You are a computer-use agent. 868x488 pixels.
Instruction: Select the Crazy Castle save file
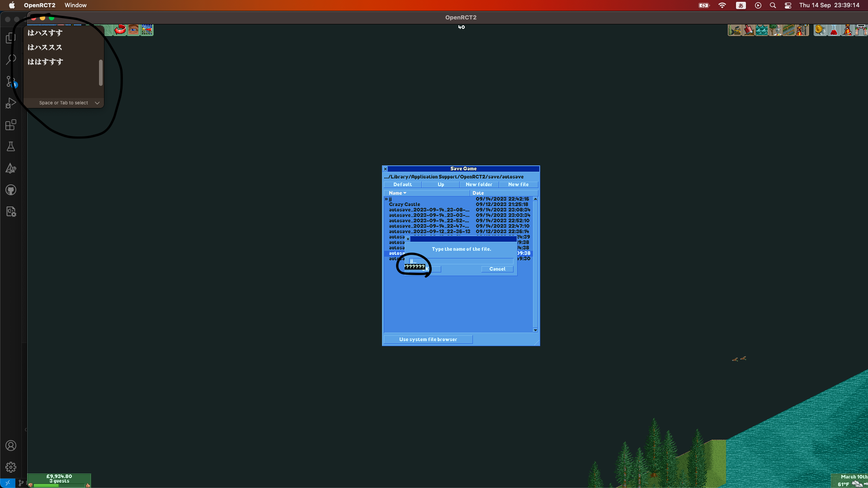458,204
